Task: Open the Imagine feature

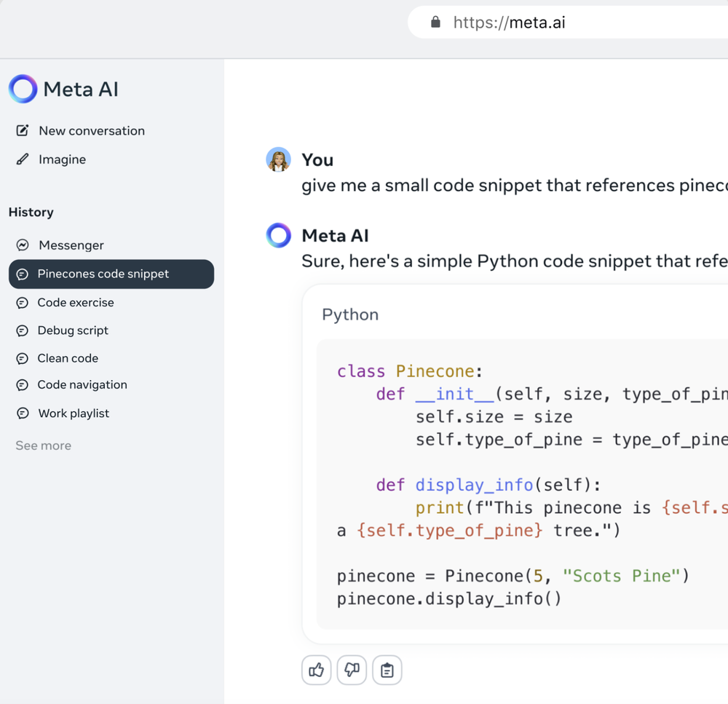Action: [x=51, y=159]
